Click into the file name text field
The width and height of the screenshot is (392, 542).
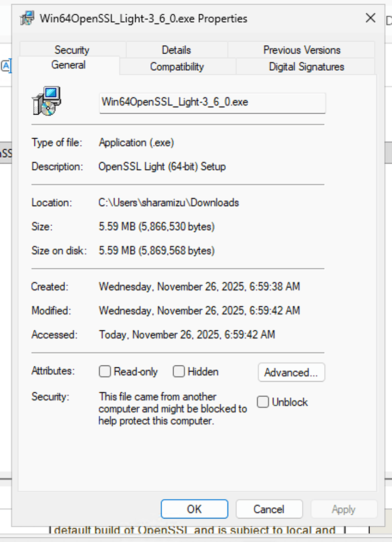[212, 102]
